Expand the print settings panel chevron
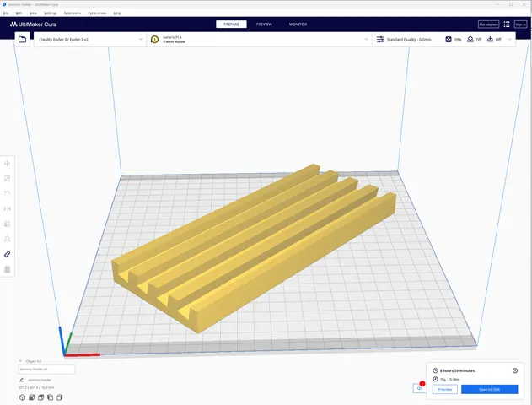This screenshot has width=532, height=405. (509, 40)
